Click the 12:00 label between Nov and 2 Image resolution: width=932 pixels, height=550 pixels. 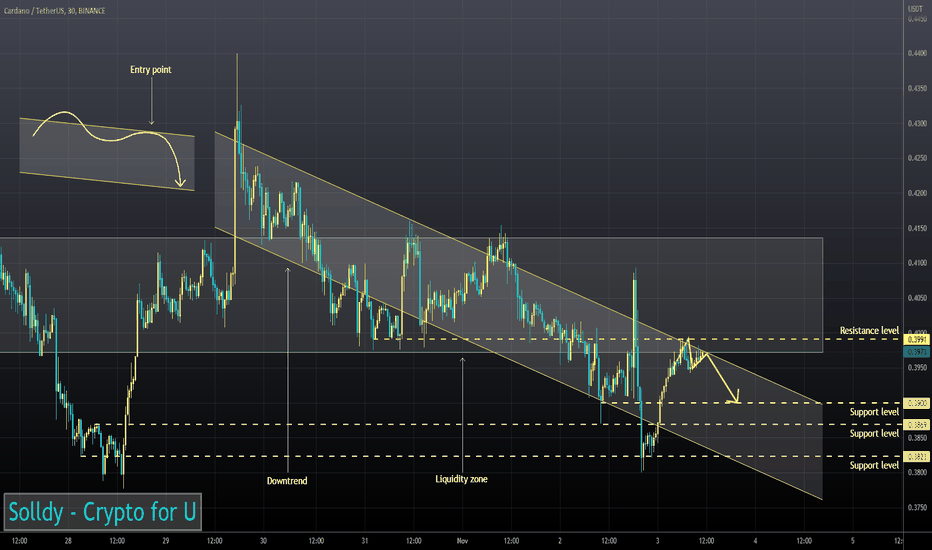point(511,540)
